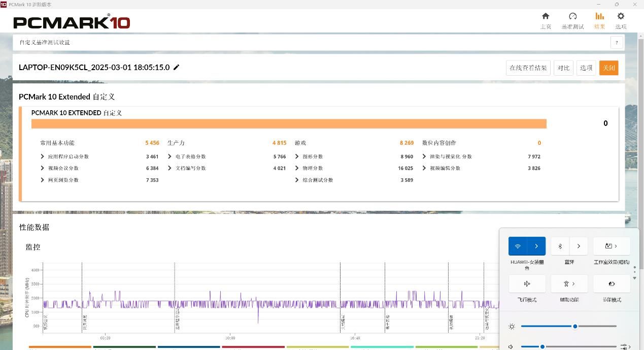
Task: Open 工作室效果 studio effects tile
Action: [x=612, y=246]
